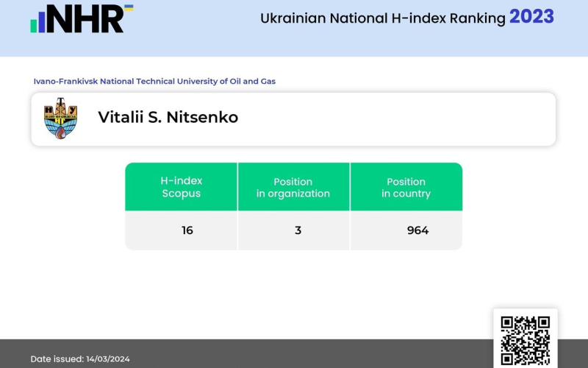The height and width of the screenshot is (368, 588).
Task: Click the university crest emblem
Action: (x=60, y=118)
